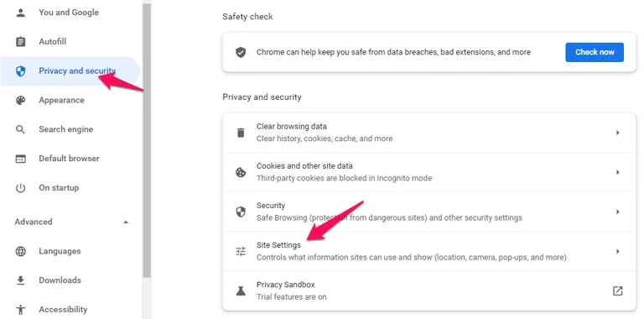
Task: Click the Check now button
Action: [x=595, y=52]
